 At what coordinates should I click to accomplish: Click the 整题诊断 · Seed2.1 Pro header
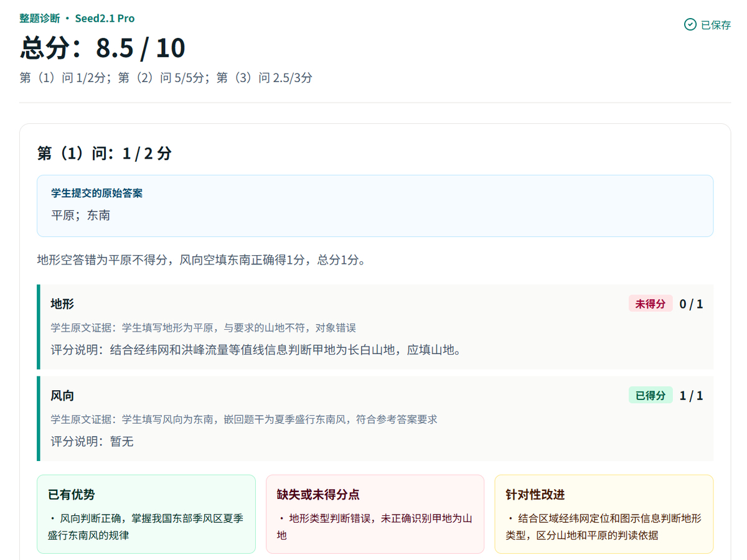coord(77,18)
